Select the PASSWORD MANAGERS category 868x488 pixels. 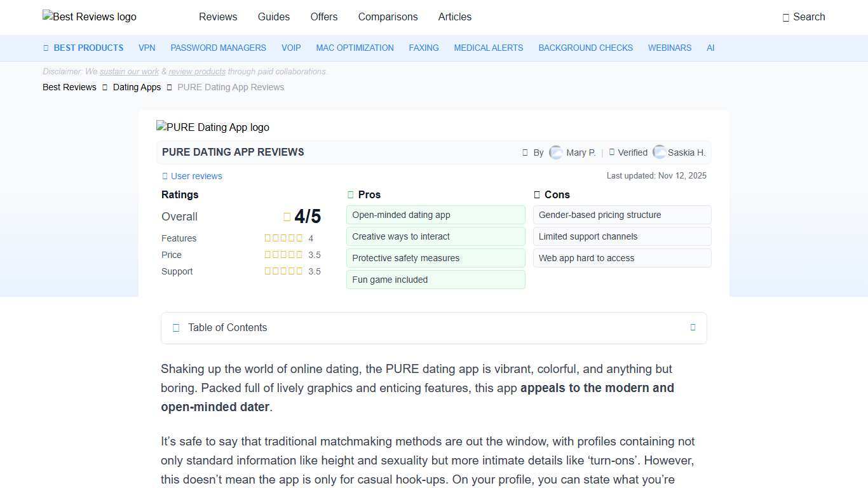218,48
